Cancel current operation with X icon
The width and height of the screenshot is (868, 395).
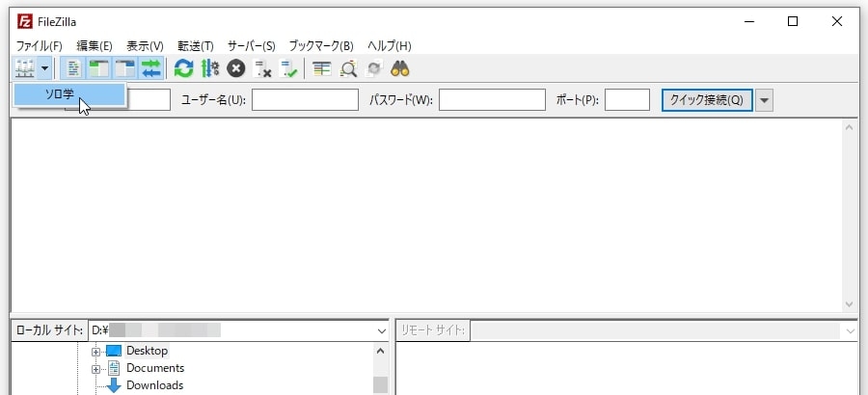click(235, 68)
